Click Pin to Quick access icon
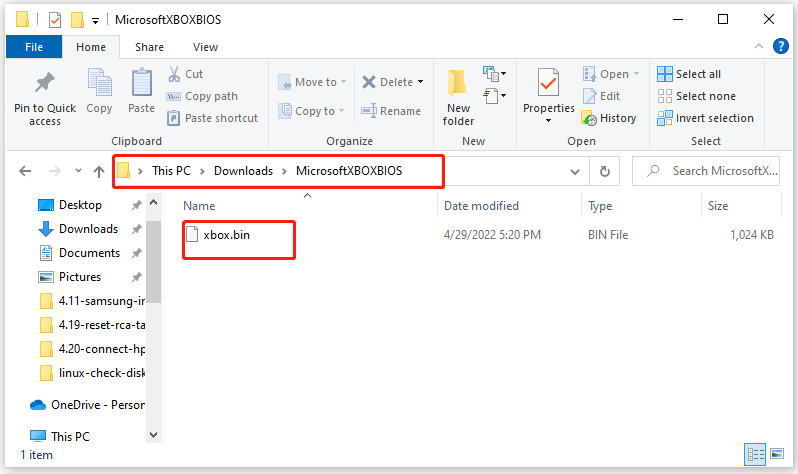Screen dimensions: 798x474 tap(44, 82)
